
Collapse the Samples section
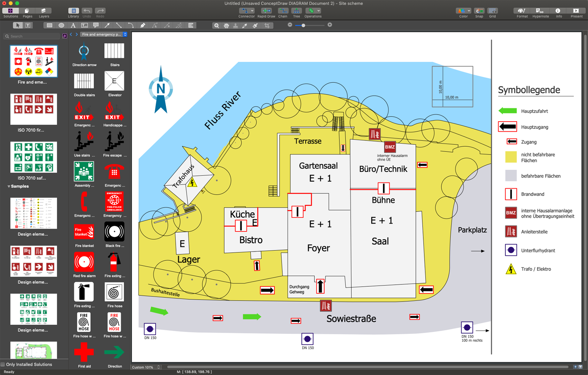tap(9, 186)
